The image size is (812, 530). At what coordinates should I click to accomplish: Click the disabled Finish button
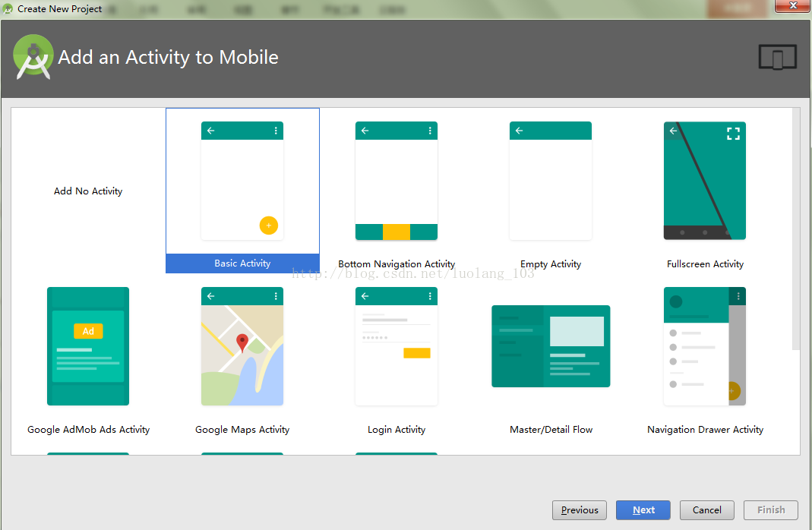click(x=770, y=509)
